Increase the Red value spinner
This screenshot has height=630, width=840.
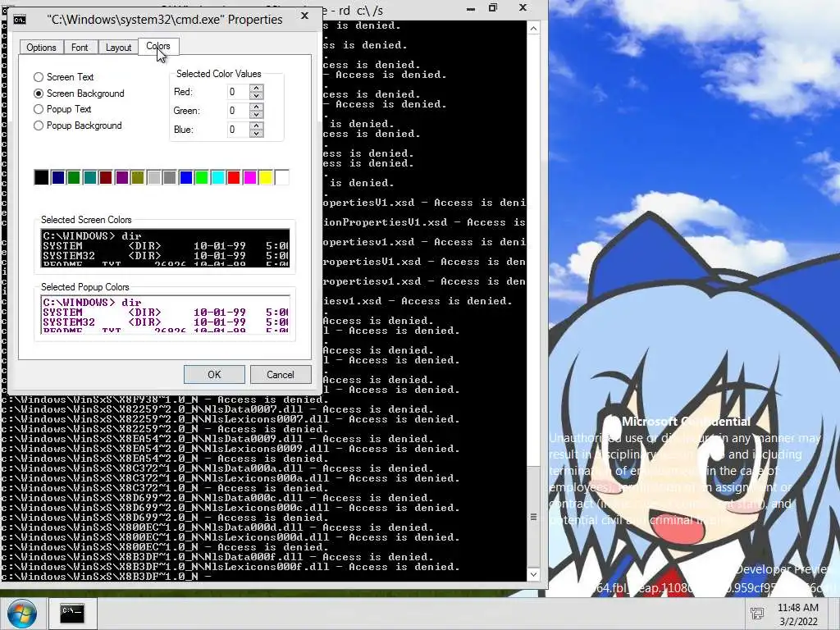pyautogui.click(x=257, y=88)
